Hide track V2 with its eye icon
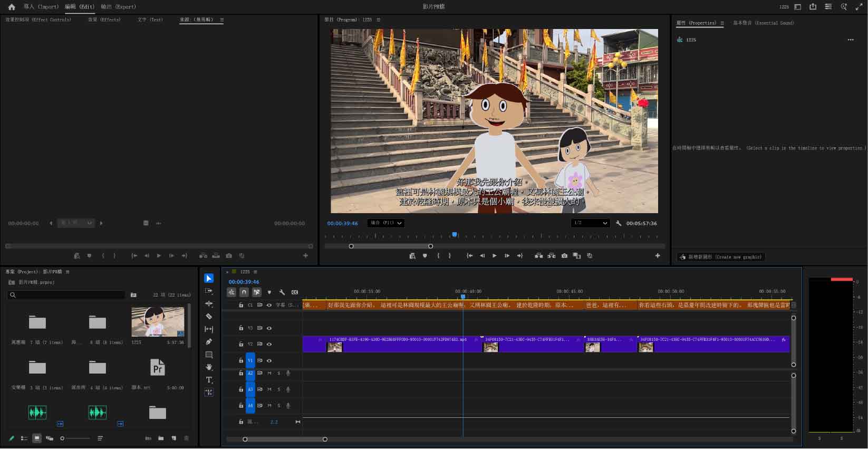This screenshot has width=868, height=449. tap(269, 344)
